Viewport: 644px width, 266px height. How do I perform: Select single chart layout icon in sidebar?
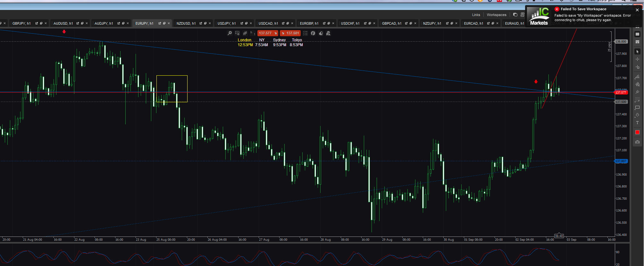click(637, 34)
